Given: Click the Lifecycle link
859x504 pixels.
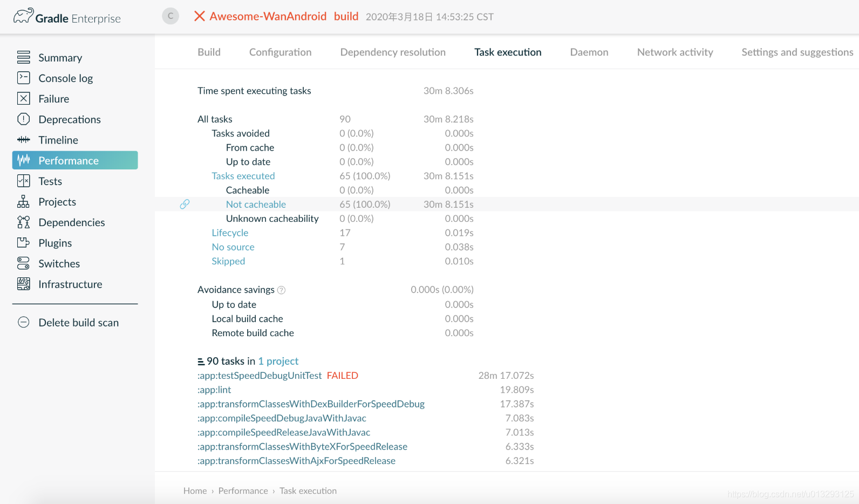Looking at the screenshot, I should pos(230,233).
